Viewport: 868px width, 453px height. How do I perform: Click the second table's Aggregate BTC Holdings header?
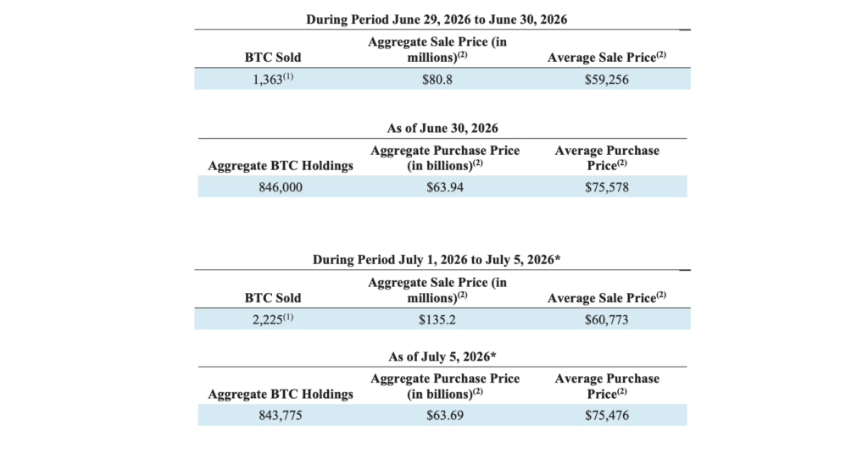click(x=281, y=166)
